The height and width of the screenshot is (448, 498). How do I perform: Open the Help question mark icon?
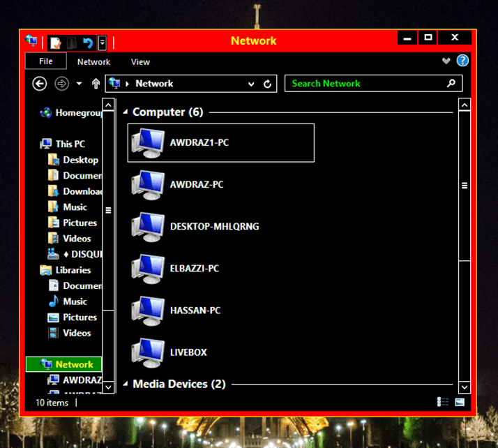pyautogui.click(x=462, y=61)
